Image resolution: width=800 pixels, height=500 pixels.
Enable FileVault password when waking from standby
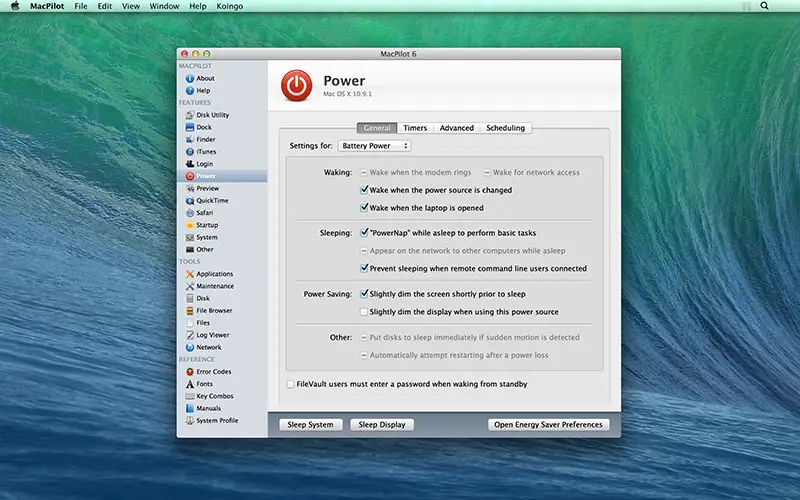290,384
